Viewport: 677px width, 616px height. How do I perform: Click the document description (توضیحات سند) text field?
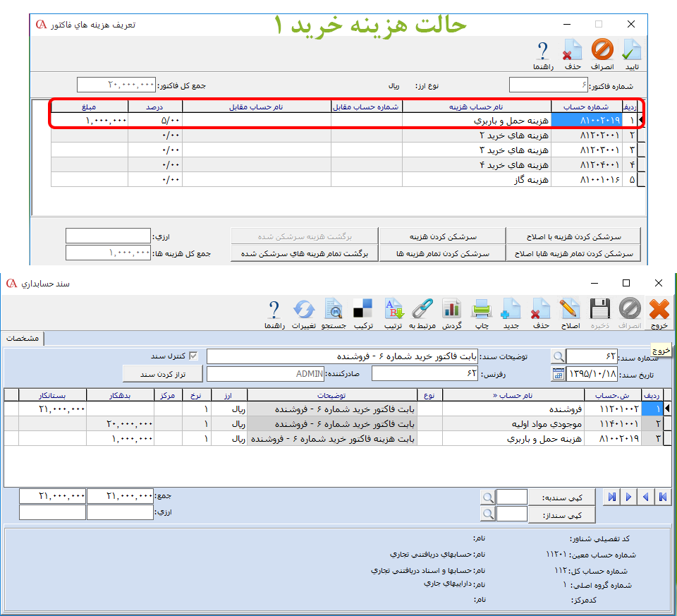(x=341, y=356)
